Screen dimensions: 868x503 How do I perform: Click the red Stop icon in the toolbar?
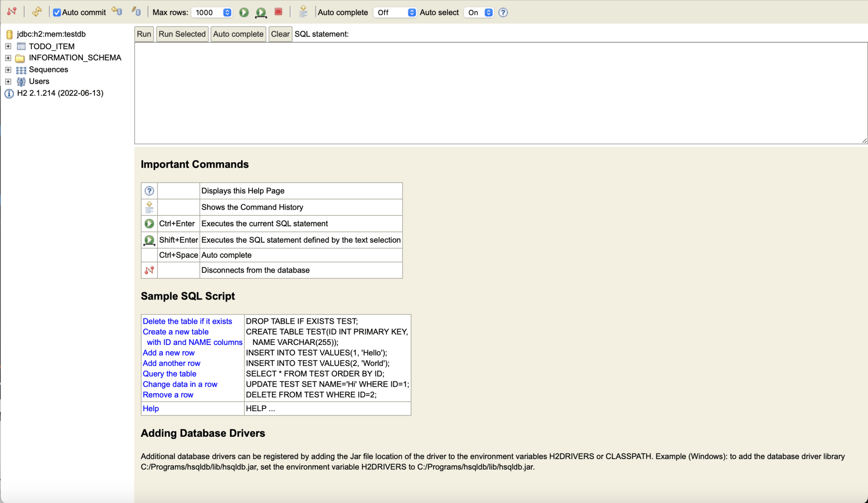coord(278,12)
